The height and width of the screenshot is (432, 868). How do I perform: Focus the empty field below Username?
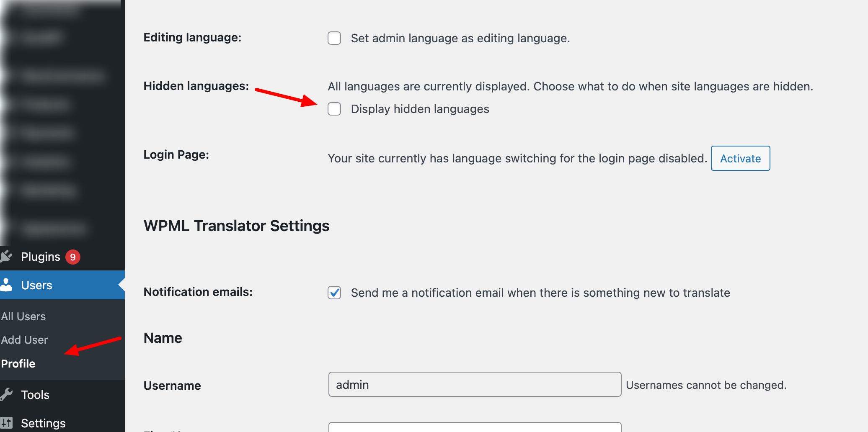tap(475, 428)
